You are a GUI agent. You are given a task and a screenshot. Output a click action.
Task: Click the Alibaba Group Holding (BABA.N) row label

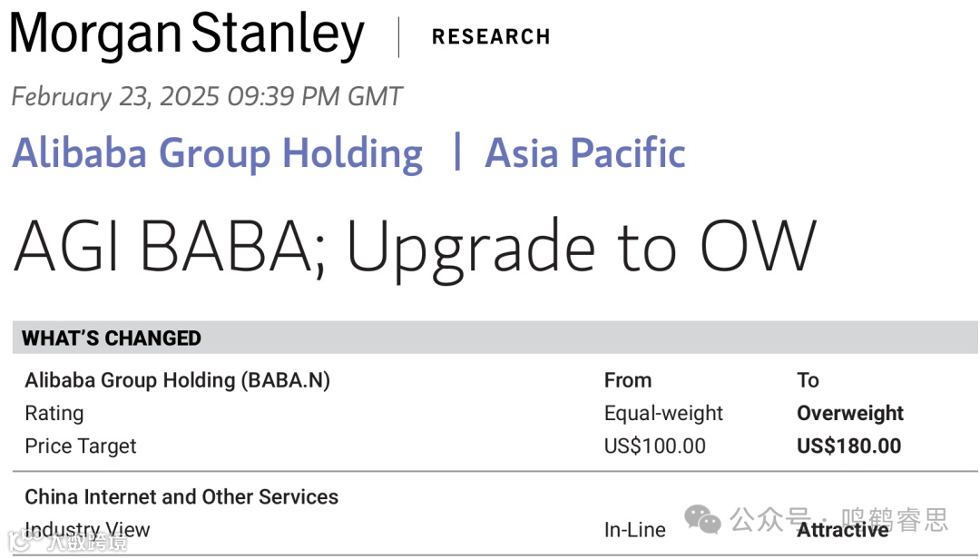coord(178,380)
